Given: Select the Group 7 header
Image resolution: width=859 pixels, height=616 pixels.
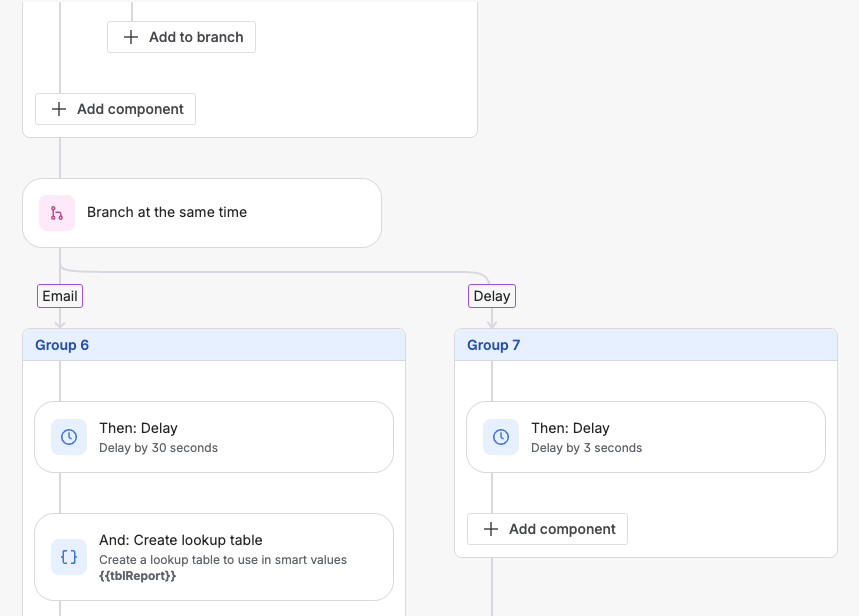Looking at the screenshot, I should [x=646, y=345].
